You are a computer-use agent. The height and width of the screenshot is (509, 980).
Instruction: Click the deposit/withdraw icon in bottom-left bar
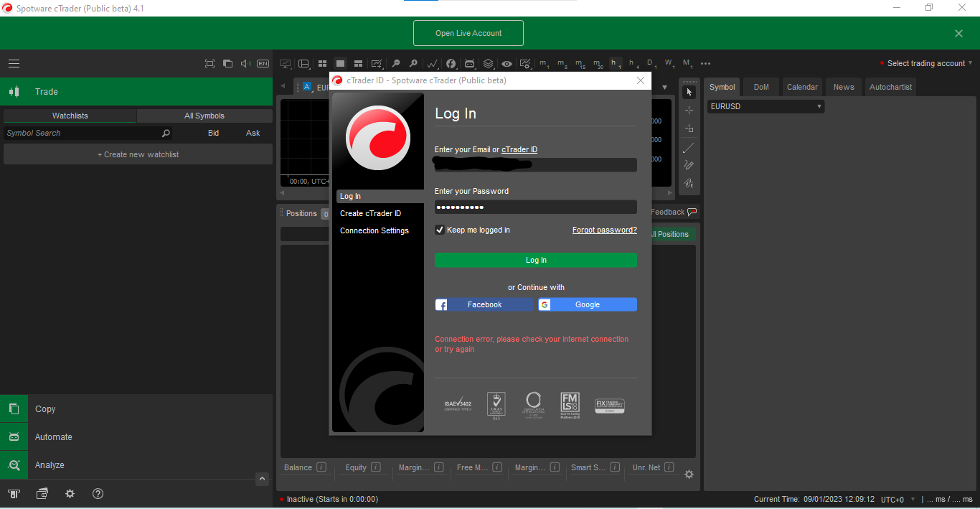pyautogui.click(x=14, y=494)
